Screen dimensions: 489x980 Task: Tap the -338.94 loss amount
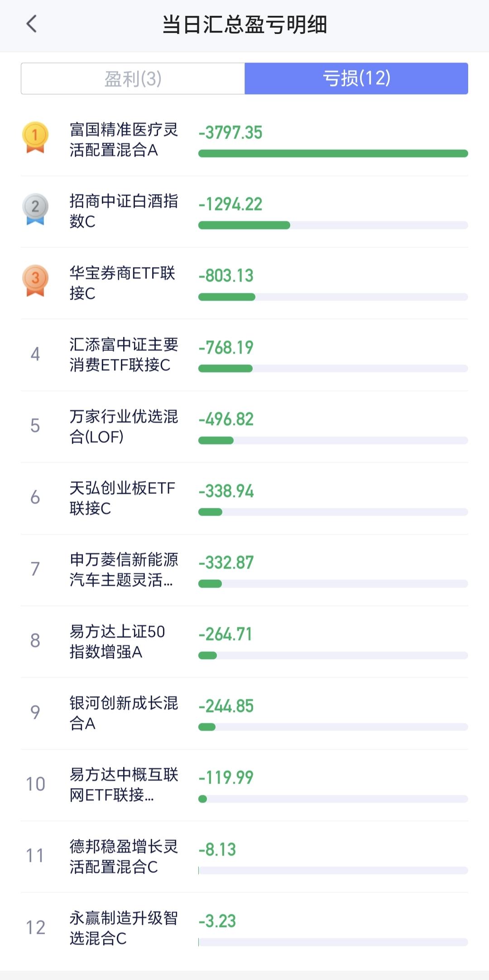coord(226,491)
